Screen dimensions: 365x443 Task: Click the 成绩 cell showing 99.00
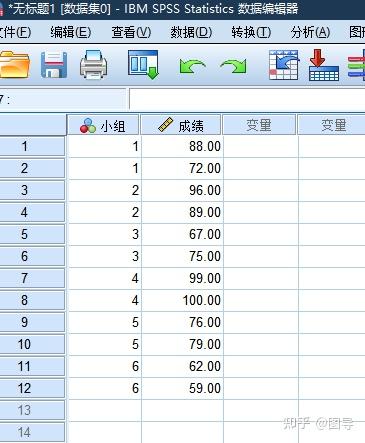[182, 278]
